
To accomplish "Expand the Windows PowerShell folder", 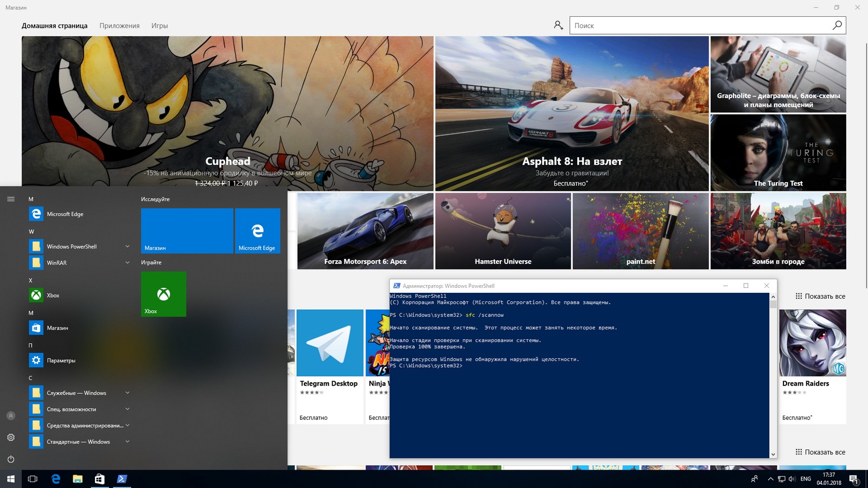I will pos(127,247).
